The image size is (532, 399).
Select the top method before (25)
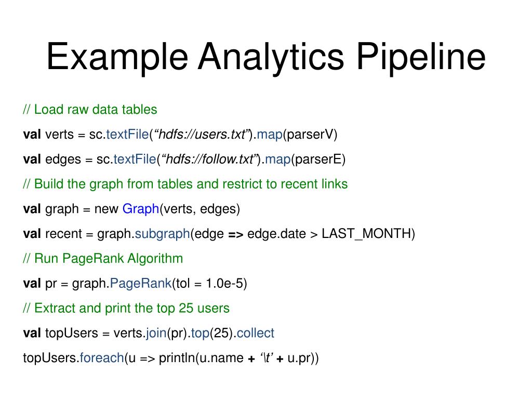point(200,333)
